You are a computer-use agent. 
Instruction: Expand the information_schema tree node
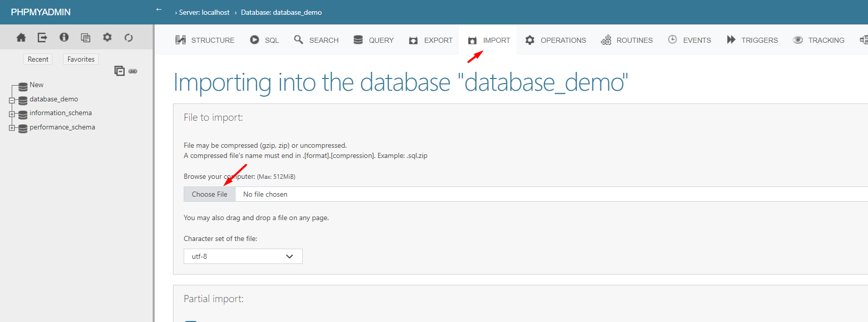point(12,114)
